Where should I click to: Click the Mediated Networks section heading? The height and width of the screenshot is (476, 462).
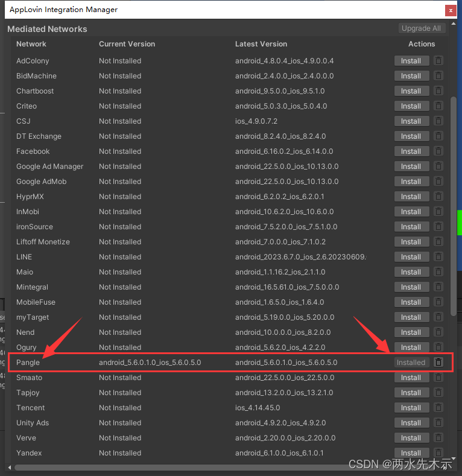click(x=47, y=29)
